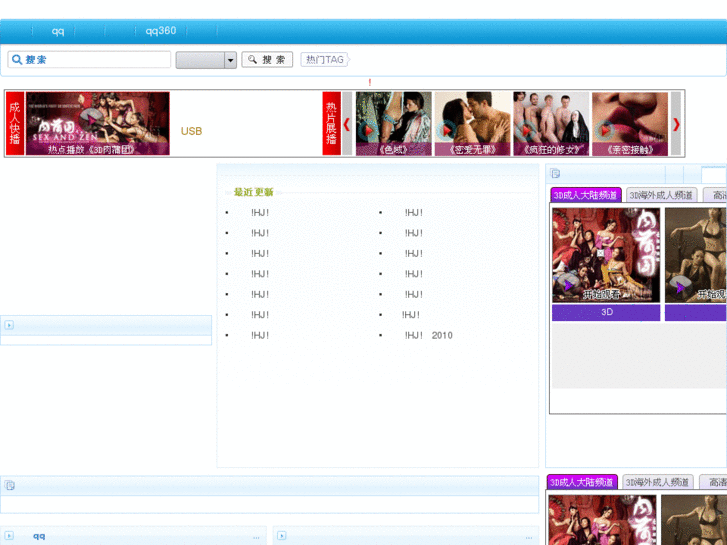Click the USB link in the banner
The height and width of the screenshot is (545, 727).
(x=191, y=131)
